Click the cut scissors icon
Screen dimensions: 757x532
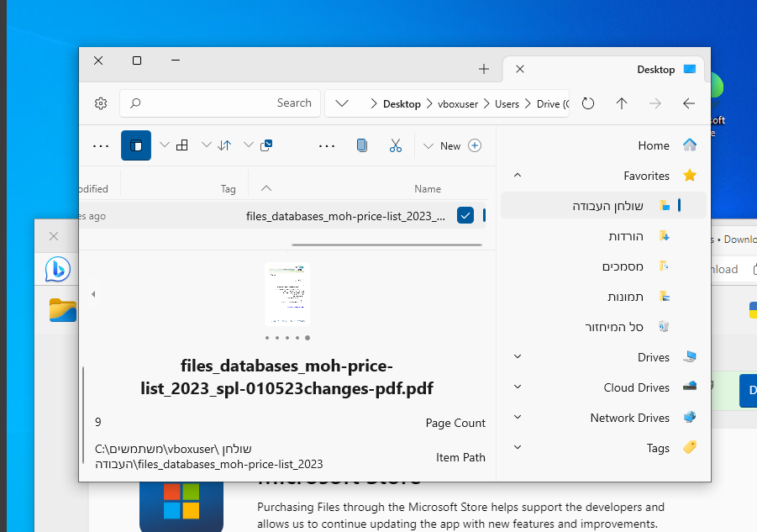396,145
